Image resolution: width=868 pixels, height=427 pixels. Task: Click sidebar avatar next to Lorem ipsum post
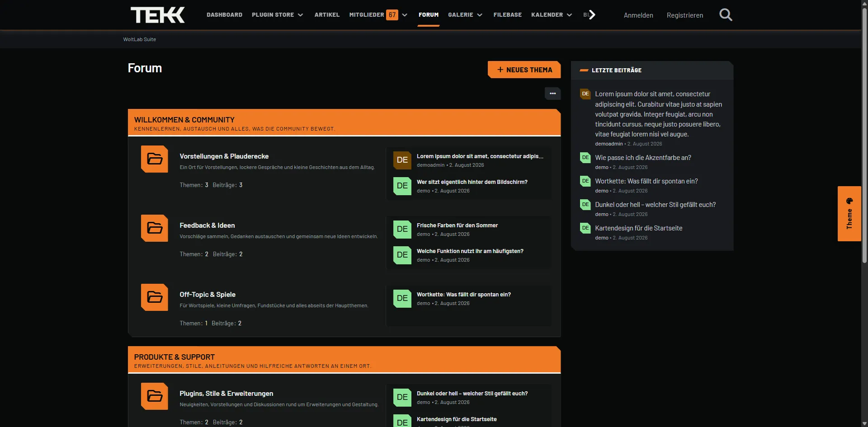coord(585,94)
